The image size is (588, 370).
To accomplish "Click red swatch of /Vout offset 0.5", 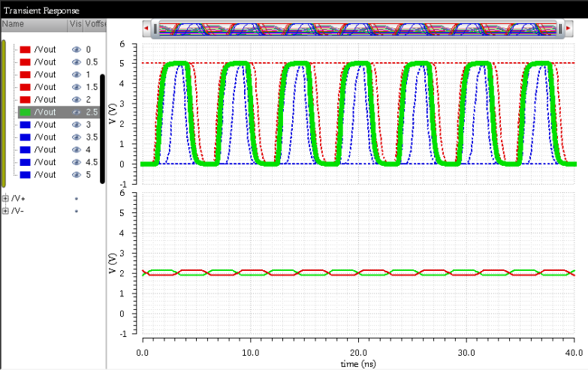I will [x=25, y=62].
